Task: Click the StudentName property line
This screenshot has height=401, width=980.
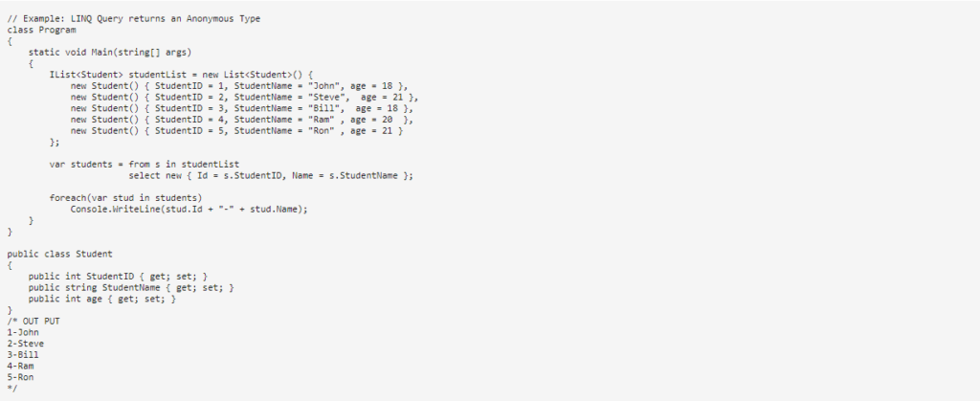Action: pos(131,288)
